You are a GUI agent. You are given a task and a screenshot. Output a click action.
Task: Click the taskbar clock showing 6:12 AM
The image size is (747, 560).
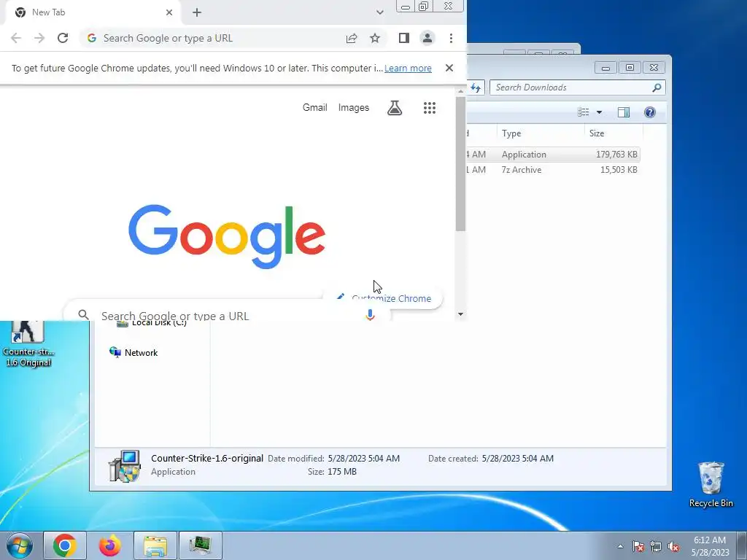click(710, 545)
